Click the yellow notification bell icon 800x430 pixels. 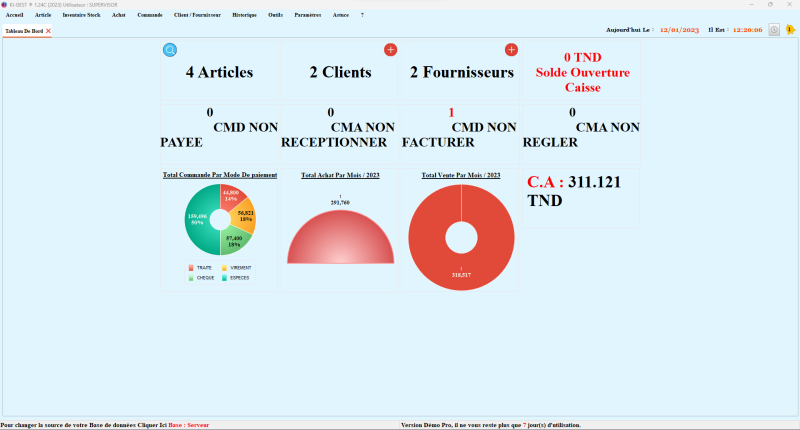pos(789,30)
